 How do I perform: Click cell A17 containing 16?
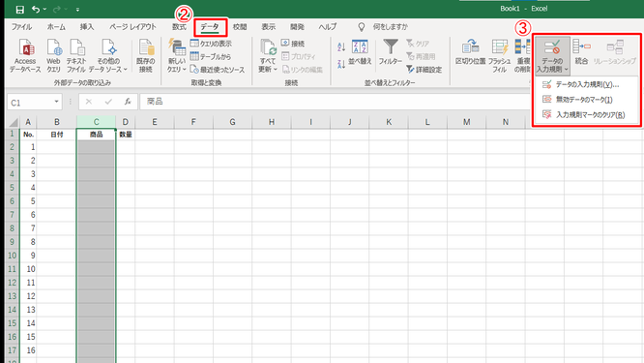point(28,350)
